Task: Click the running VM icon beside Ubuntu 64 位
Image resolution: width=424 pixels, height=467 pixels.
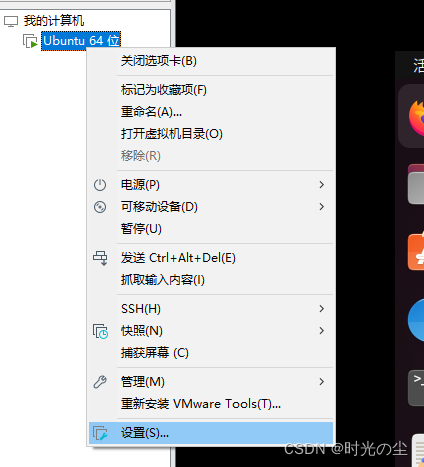Action: pyautogui.click(x=30, y=41)
